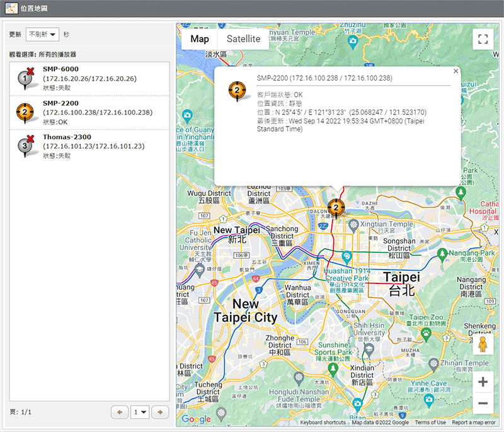Click SMP-2200 status OK text

click(55, 122)
